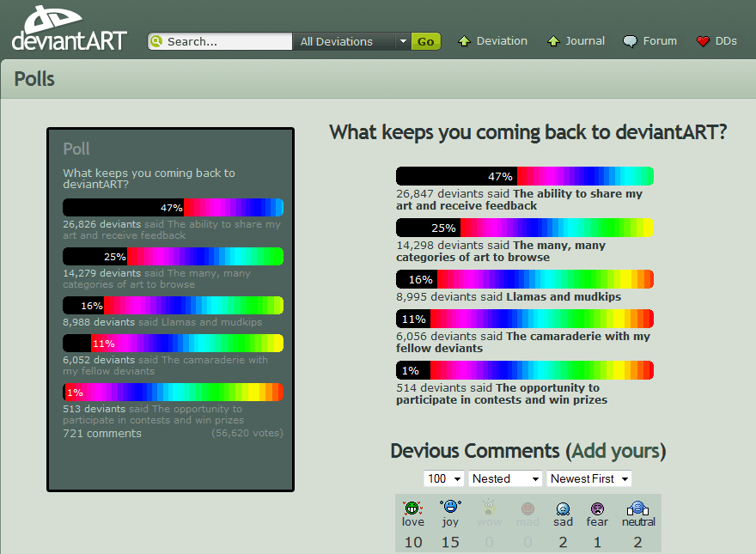Click the Polls page heading

pos(34,79)
